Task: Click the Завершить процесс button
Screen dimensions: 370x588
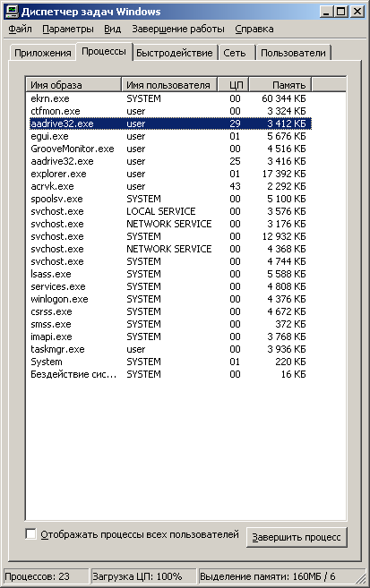Action: (297, 537)
